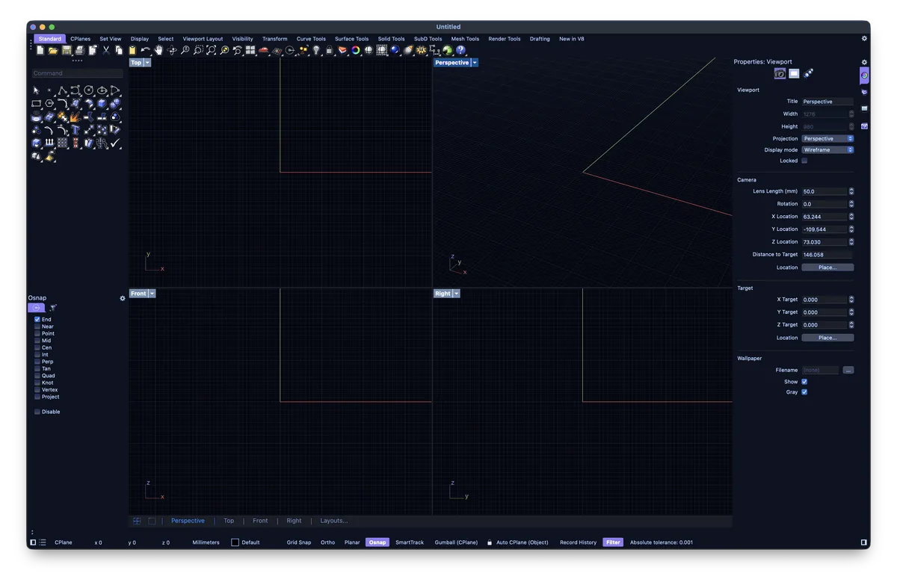897x588 pixels.
Task: Enable the Mid osnap checkbox
Action: coord(37,341)
